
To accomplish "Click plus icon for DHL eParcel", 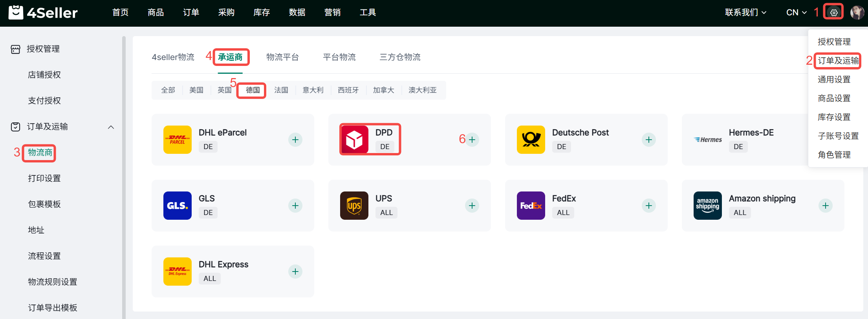I will (x=295, y=140).
